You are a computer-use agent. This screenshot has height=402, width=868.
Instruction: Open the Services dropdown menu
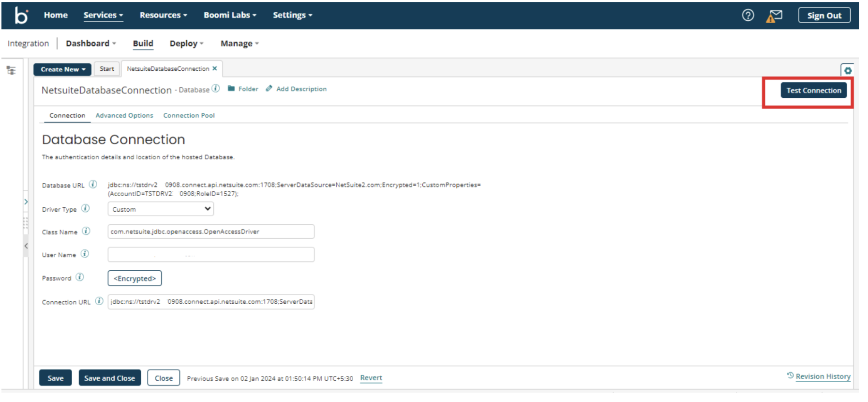[103, 15]
